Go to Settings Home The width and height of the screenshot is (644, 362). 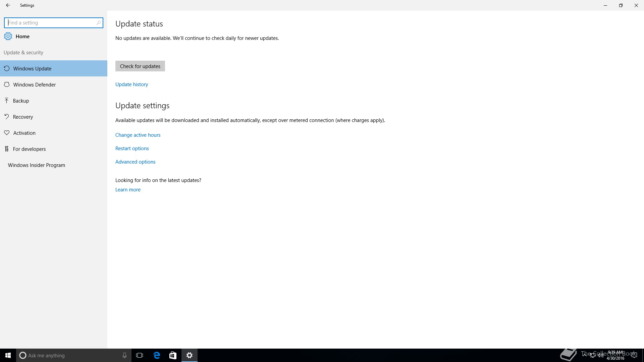54,36
